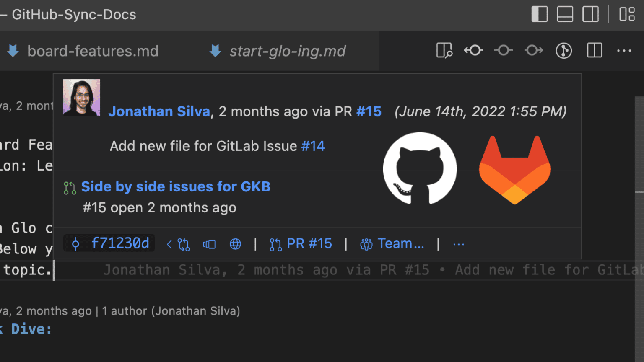Viewport: 644px width, 362px height.
Task: Toggle the secondary sidebar visibility
Action: (x=591, y=14)
